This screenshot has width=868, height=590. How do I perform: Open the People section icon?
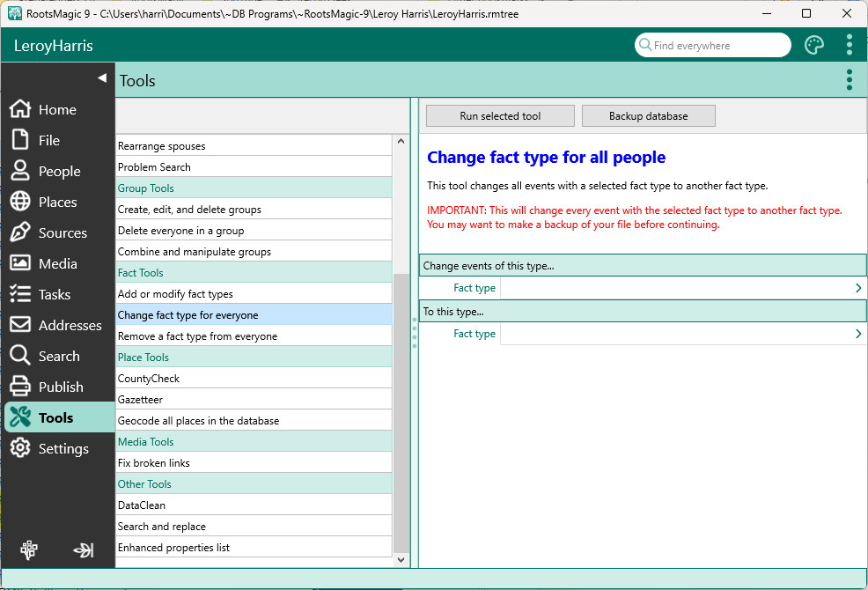click(20, 171)
